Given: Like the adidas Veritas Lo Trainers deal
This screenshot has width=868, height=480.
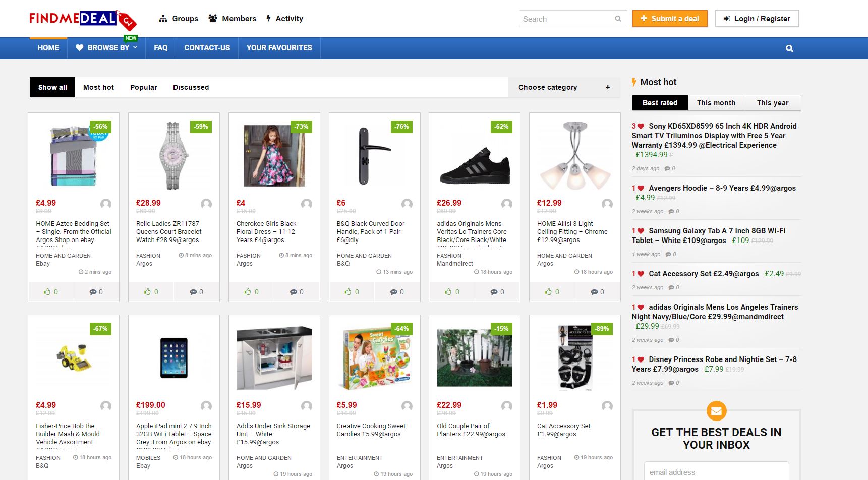Looking at the screenshot, I should 452,292.
